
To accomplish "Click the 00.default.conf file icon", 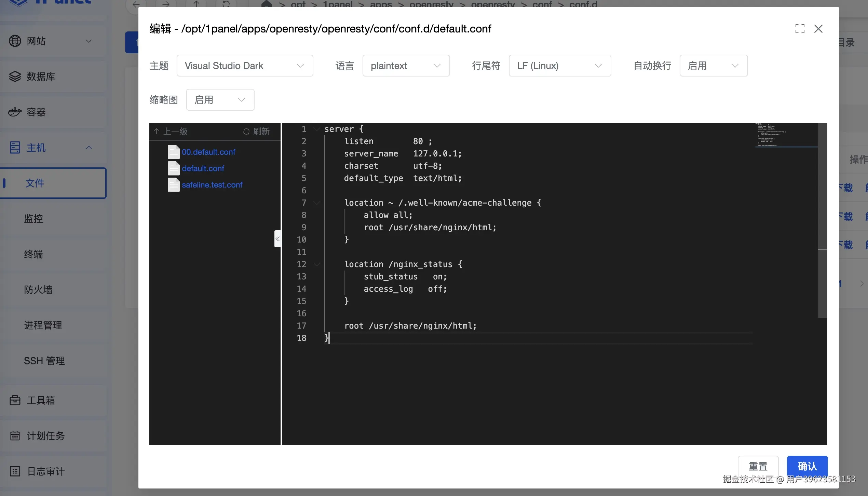I will [x=174, y=152].
